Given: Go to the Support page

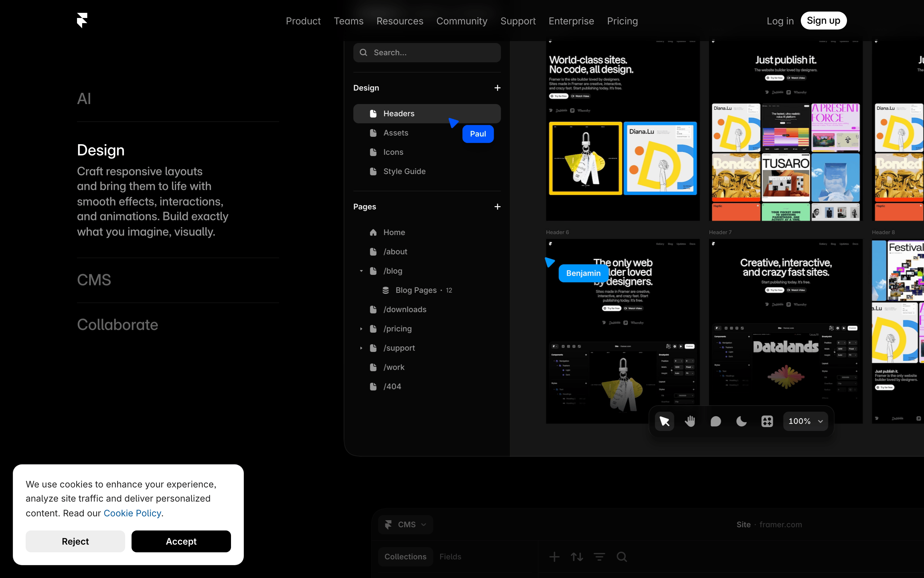Looking at the screenshot, I should [x=518, y=21].
